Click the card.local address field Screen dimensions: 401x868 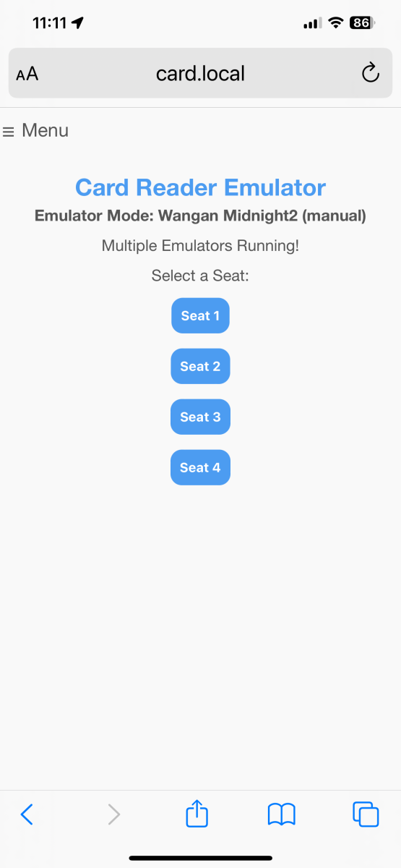200,73
